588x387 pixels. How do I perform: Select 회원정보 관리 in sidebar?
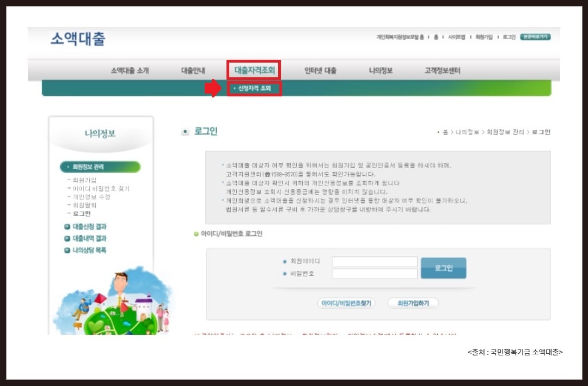pyautogui.click(x=100, y=167)
